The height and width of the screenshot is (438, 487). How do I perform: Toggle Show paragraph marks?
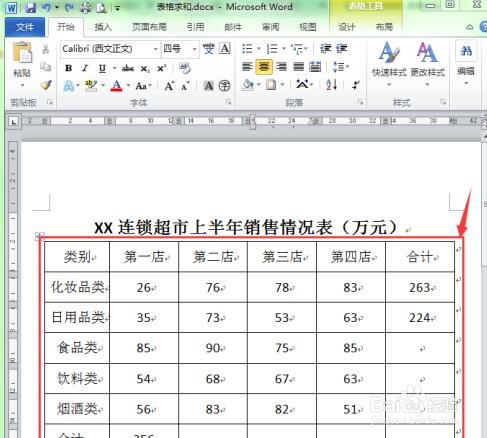355,85
